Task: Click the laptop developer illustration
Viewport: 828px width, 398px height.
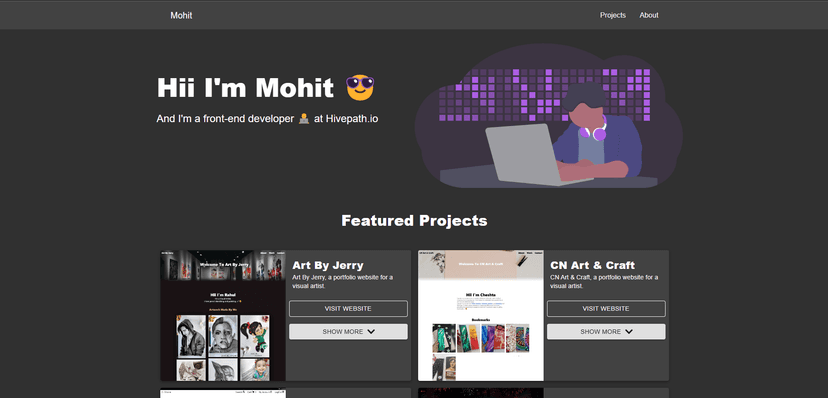Action: [x=548, y=116]
